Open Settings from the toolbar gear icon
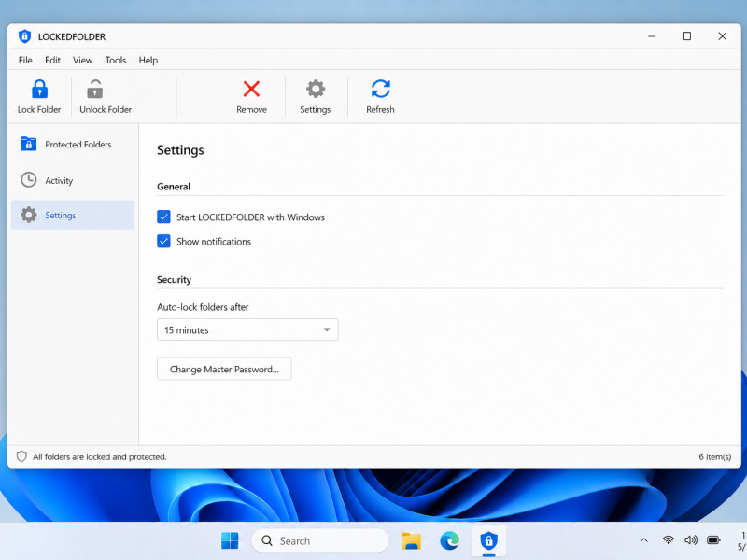Viewport: 747px width, 560px height. click(x=315, y=89)
